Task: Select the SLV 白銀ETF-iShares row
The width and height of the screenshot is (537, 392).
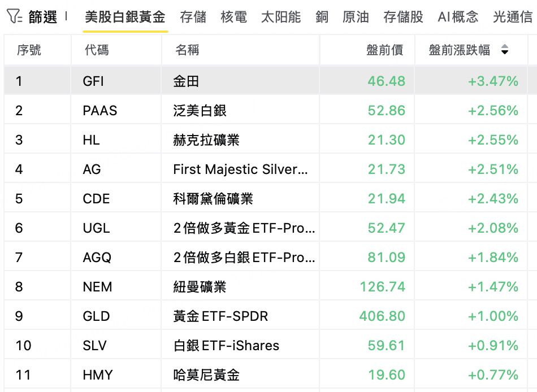Action: (266, 346)
